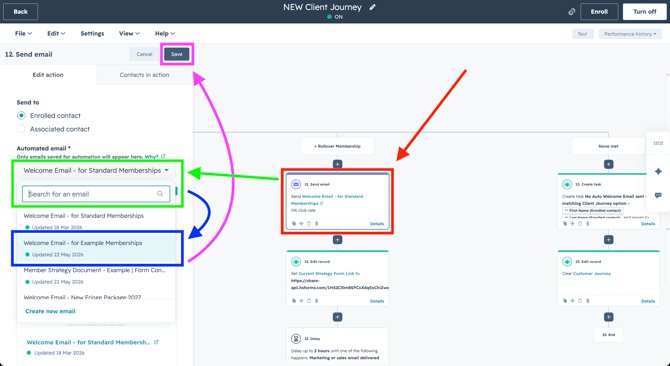Choose Member Strategy Document - Example option
This screenshot has height=366, width=670.
coord(96,275)
